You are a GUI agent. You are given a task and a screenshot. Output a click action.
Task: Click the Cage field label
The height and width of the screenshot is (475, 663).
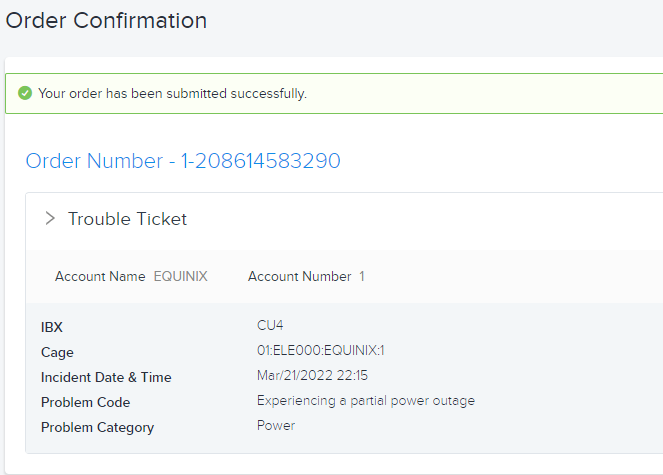[57, 352]
